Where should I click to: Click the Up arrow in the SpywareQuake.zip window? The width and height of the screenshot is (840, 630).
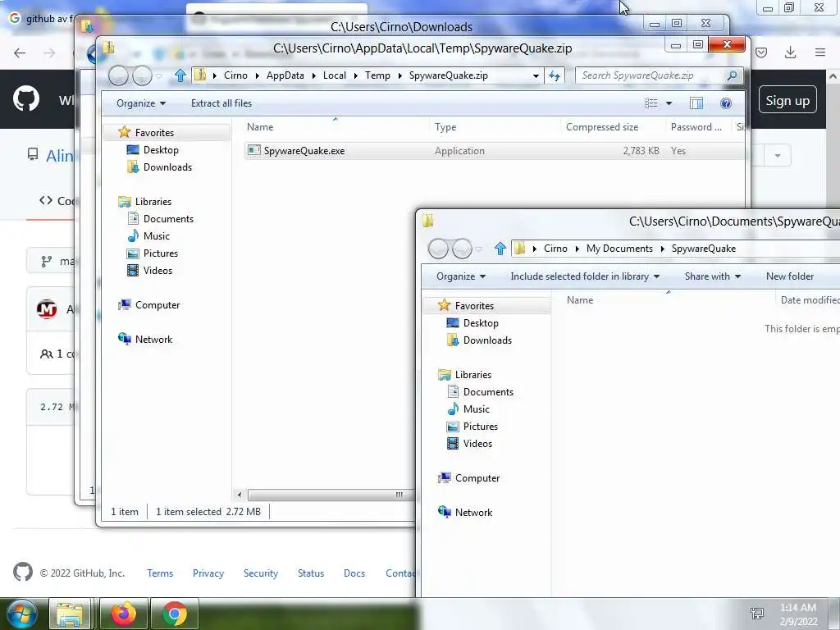180,75
